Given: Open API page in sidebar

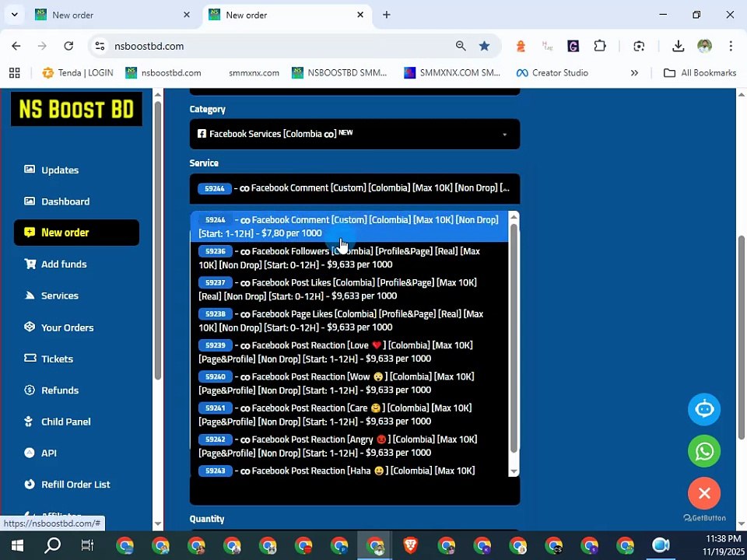Looking at the screenshot, I should 40,453.
